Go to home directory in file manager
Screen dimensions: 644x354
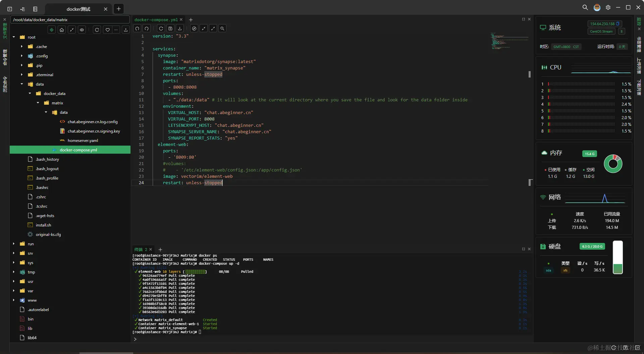tap(62, 30)
